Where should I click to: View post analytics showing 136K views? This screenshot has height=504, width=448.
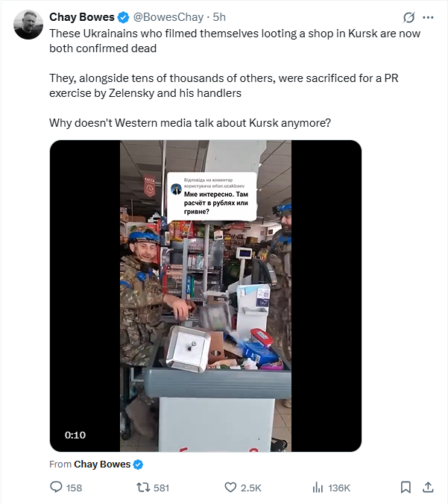click(320, 487)
